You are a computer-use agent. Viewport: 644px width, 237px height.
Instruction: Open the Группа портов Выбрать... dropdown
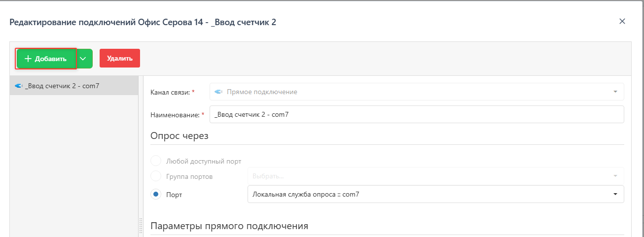[x=435, y=176]
